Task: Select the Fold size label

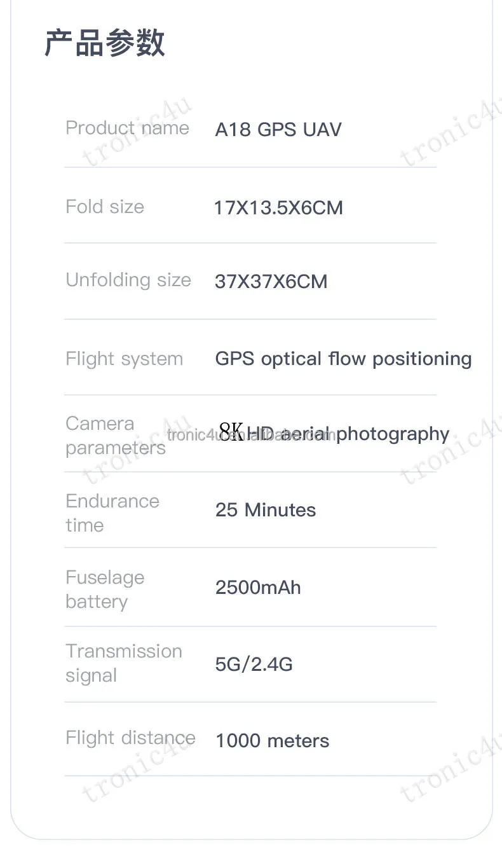Action: pos(105,207)
